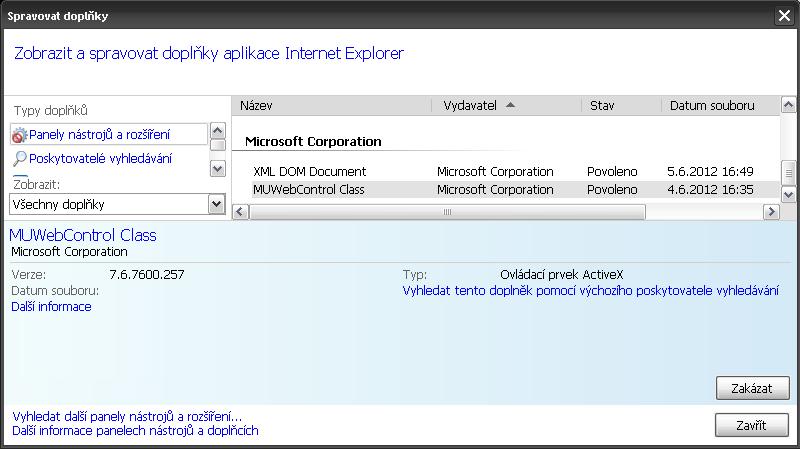Collapse the Microsoft Corporation group heading
The height and width of the screenshot is (449, 800).
pos(313,141)
